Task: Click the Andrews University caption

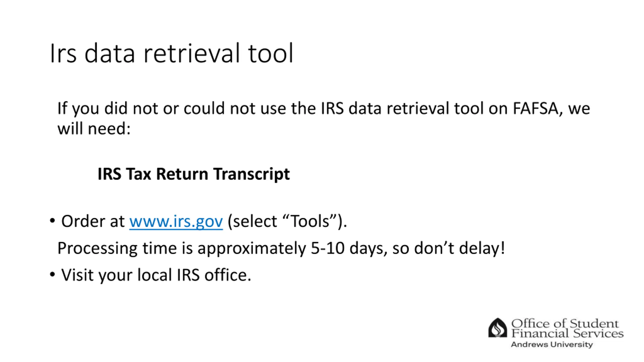Action: [552, 344]
